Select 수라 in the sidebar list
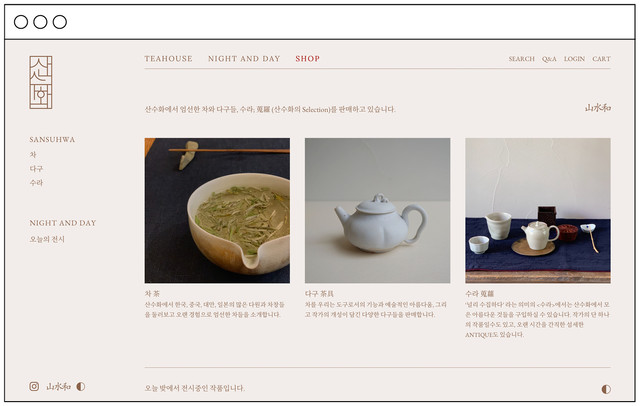The height and width of the screenshot is (406, 640). coord(36,182)
